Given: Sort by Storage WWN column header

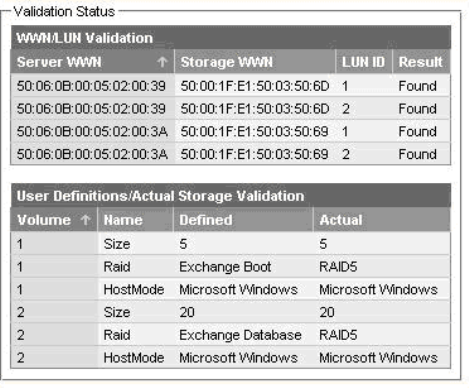Looking at the screenshot, I should coord(255,62).
